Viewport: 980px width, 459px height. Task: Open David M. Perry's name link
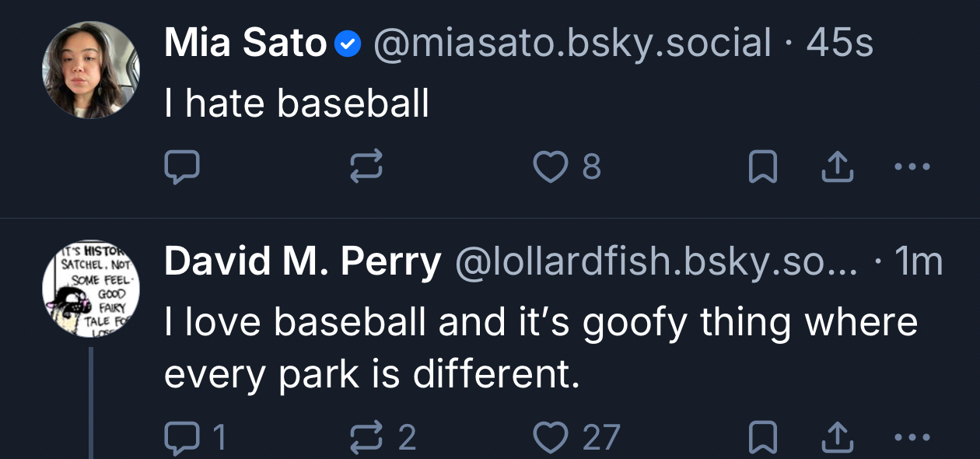[303, 263]
